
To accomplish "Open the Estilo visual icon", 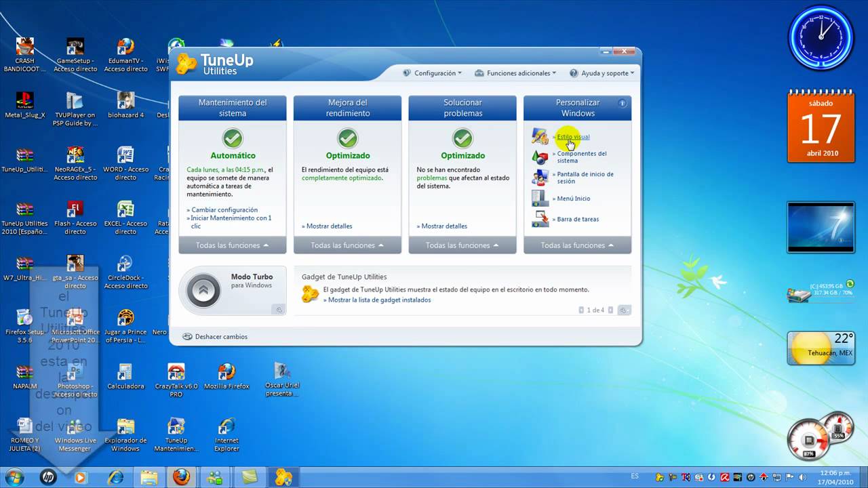I will (x=540, y=136).
